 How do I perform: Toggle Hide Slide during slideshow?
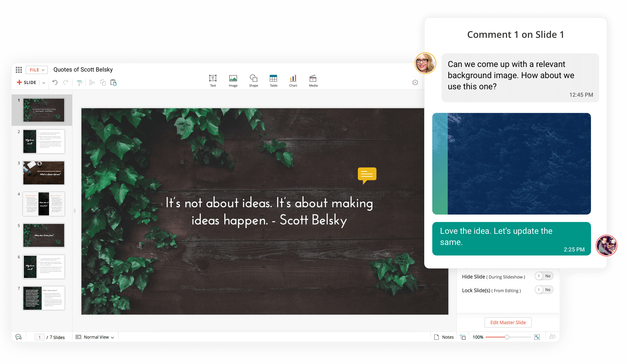(544, 276)
